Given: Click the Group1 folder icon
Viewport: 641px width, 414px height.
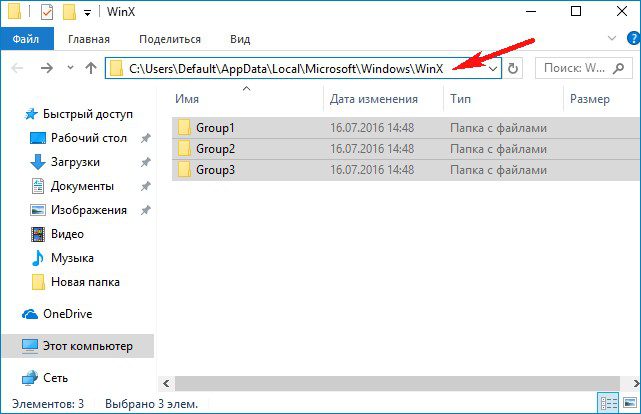Looking at the screenshot, I should pos(184,128).
